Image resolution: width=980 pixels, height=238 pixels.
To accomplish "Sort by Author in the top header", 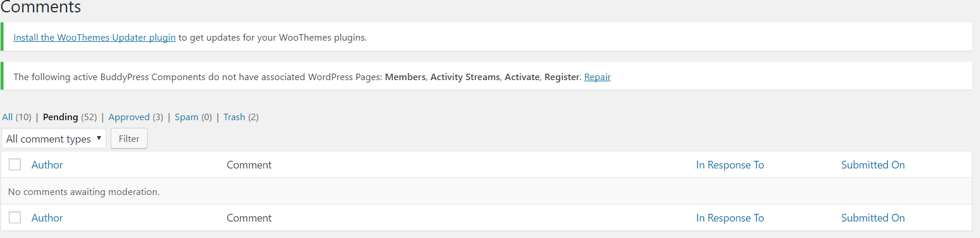I will [x=47, y=165].
